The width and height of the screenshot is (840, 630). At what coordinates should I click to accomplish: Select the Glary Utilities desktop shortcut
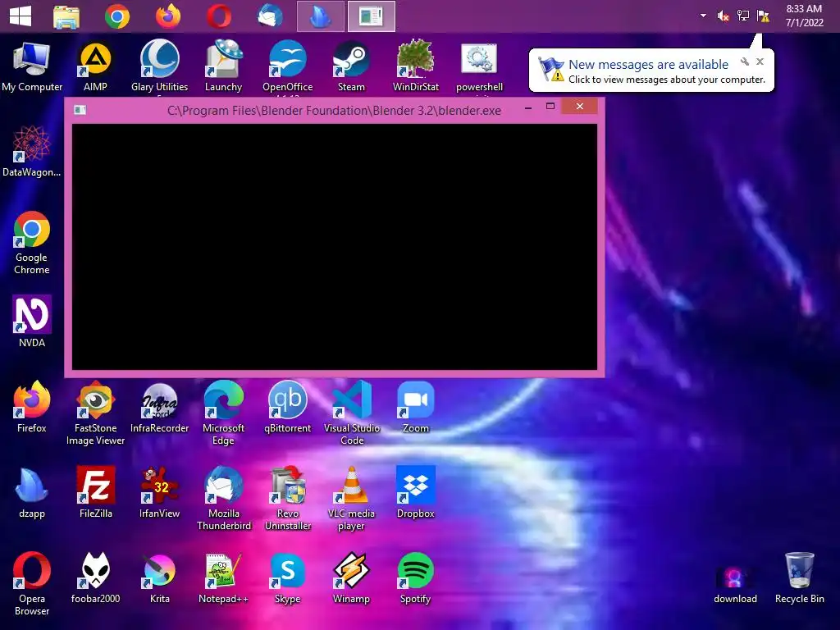160,67
